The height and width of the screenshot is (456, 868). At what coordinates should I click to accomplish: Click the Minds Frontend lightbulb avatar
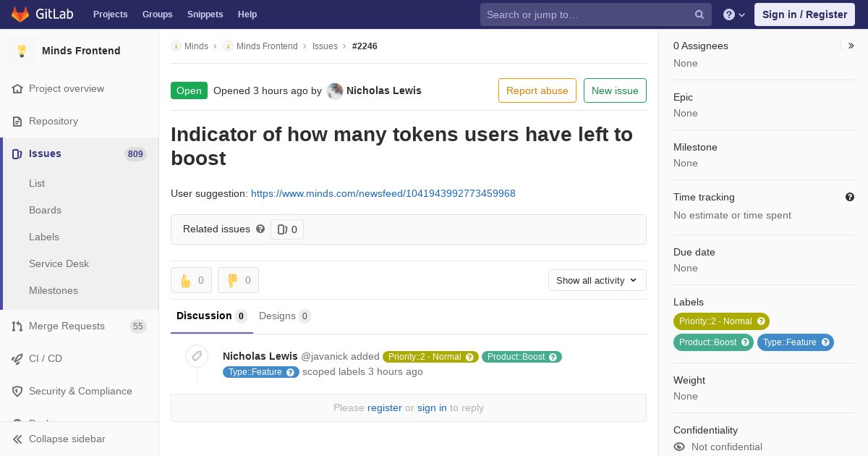click(22, 51)
